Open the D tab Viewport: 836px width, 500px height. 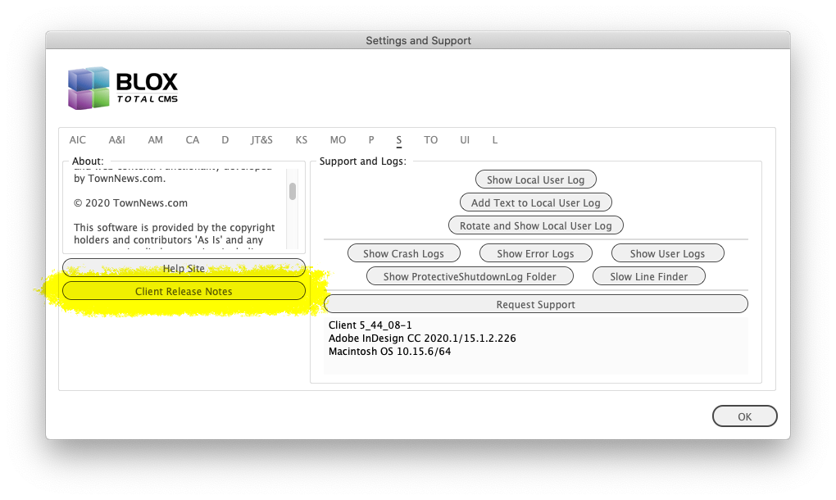tap(225, 140)
